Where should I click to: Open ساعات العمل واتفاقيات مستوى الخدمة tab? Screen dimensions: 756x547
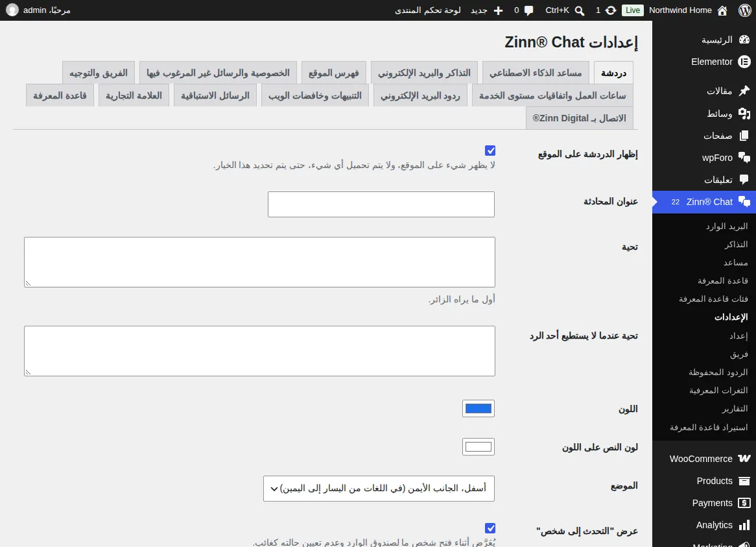click(552, 95)
